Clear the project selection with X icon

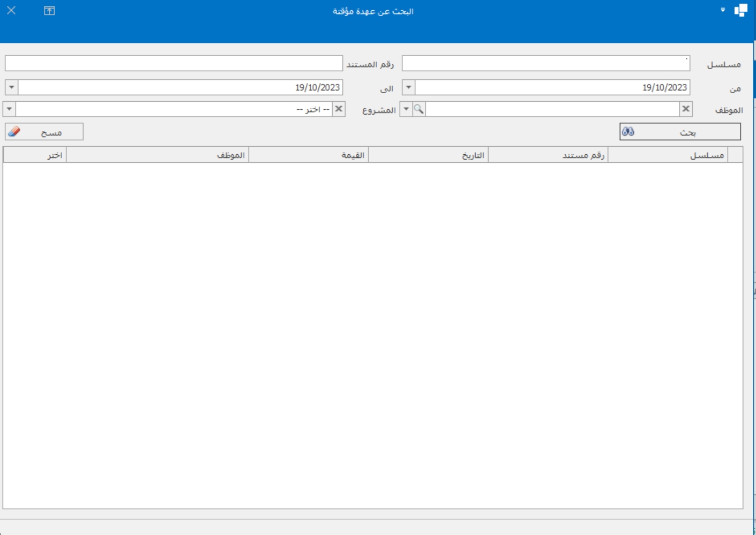(339, 109)
